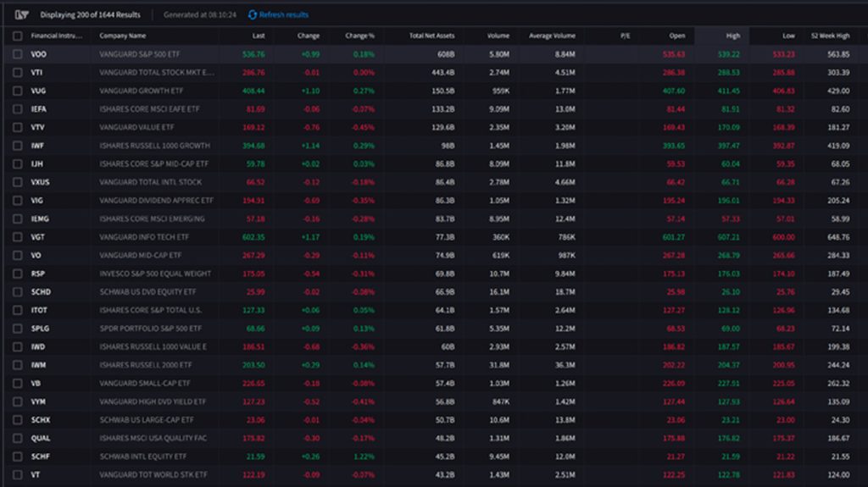Screen dimensions: 868x487
Task: Click the Open column header
Action: point(677,36)
